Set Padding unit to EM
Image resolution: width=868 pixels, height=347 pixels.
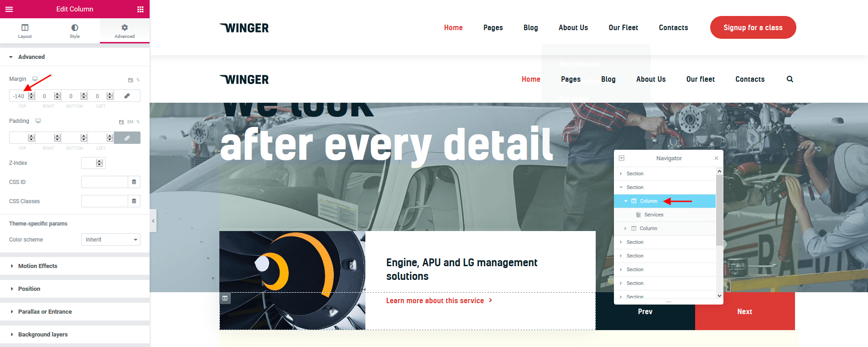click(130, 122)
